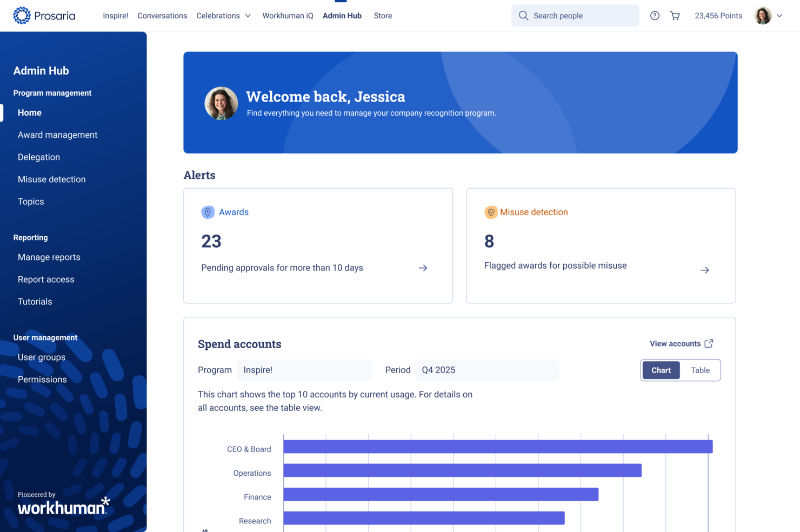Click the Misuse detection shield icon
This screenshot has height=532, width=800.
[x=491, y=212]
